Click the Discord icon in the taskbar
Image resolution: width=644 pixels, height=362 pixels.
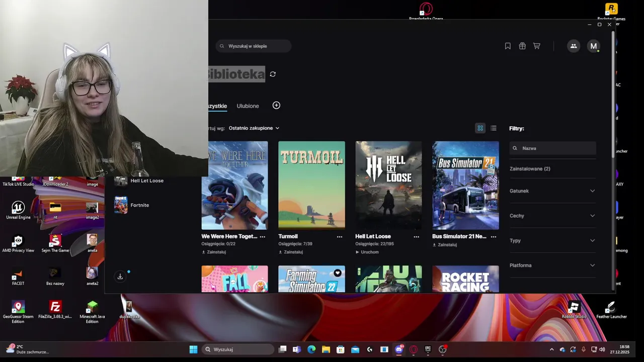click(399, 349)
